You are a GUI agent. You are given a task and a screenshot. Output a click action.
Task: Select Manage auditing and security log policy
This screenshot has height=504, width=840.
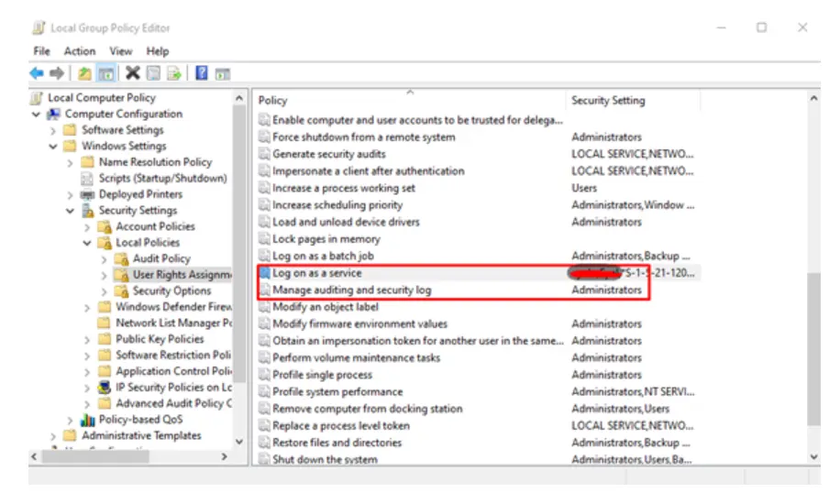(x=351, y=290)
